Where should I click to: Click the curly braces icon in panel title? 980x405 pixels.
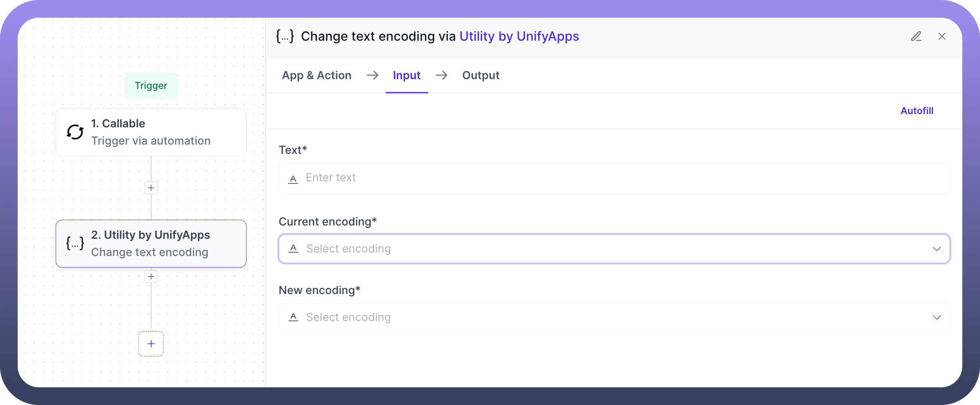(x=285, y=36)
